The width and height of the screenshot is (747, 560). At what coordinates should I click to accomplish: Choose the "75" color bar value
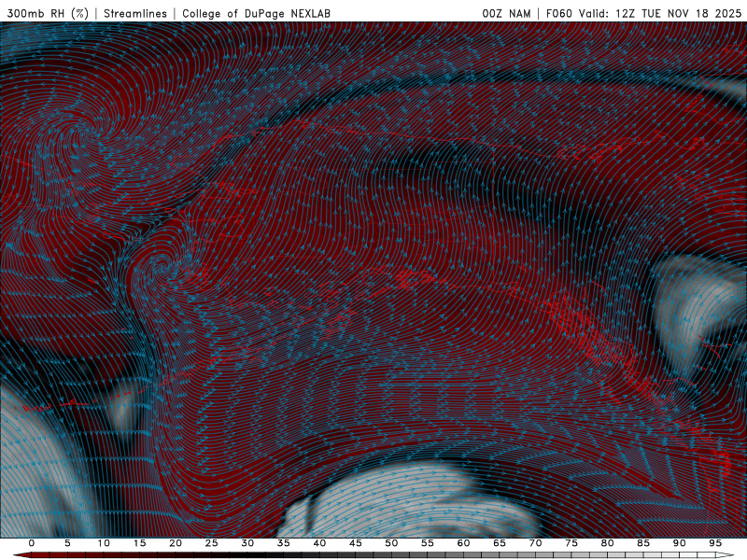pos(571,543)
